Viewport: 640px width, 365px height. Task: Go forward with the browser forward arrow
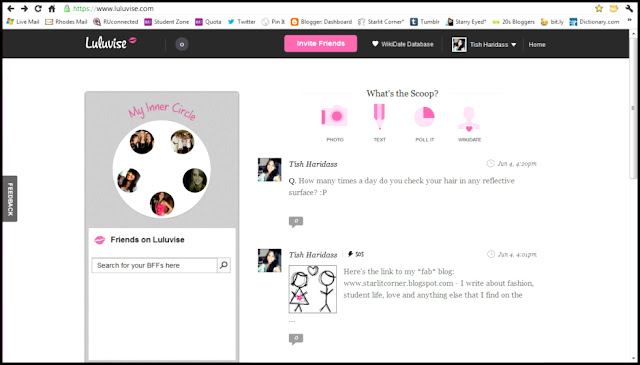[24, 9]
